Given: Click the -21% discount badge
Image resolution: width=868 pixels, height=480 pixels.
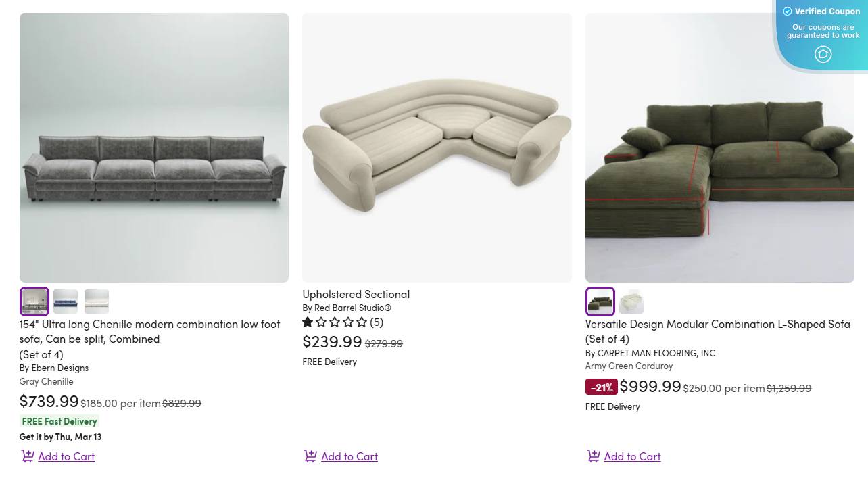Looking at the screenshot, I should 601,387.
